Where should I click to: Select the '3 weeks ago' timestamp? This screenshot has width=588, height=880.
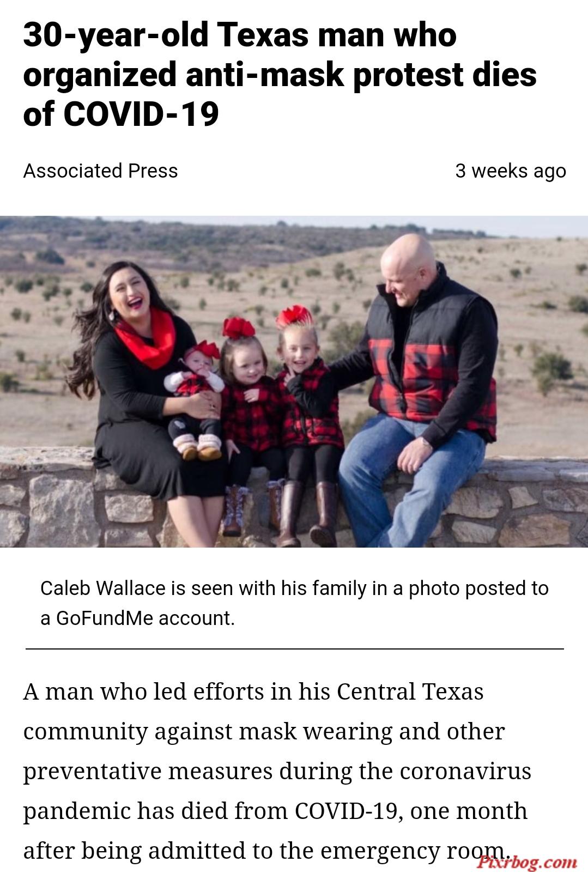coord(511,171)
